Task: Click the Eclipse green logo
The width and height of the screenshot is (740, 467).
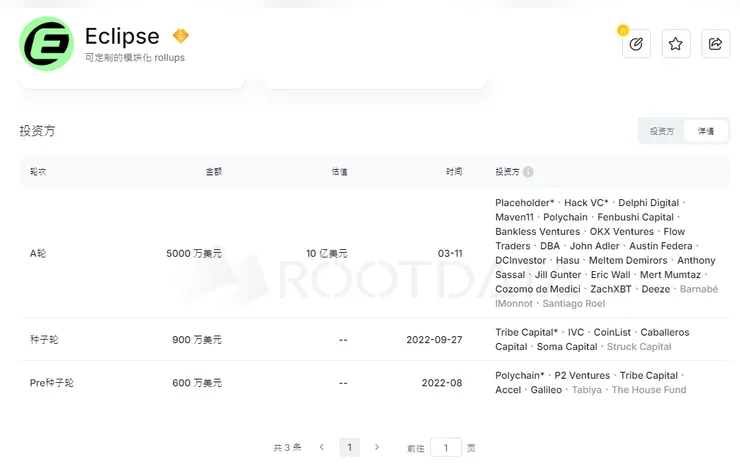Action: click(46, 43)
